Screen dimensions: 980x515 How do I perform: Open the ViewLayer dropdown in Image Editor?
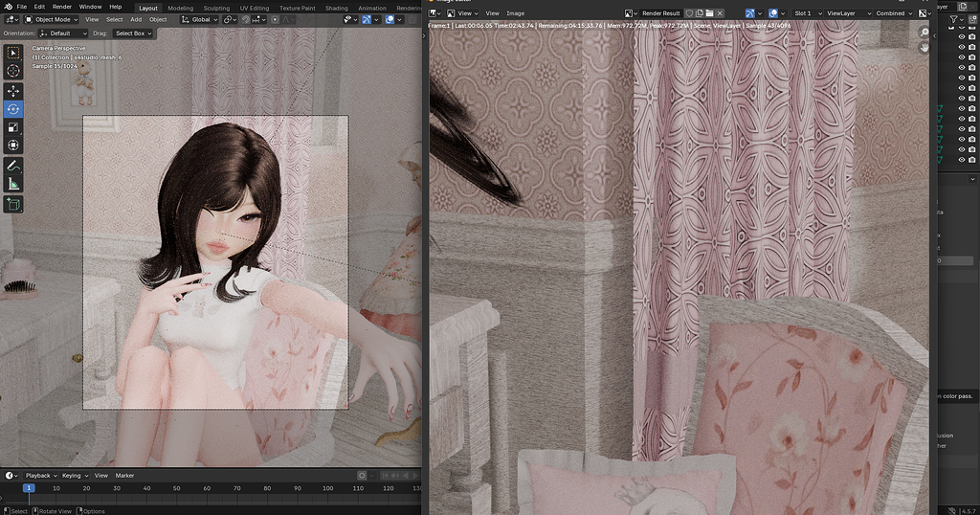click(x=849, y=13)
